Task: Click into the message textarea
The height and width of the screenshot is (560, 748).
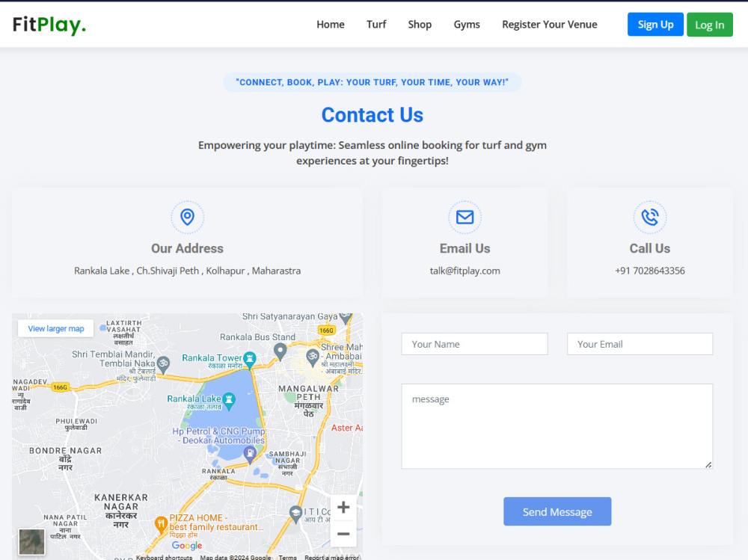Action: [557, 426]
